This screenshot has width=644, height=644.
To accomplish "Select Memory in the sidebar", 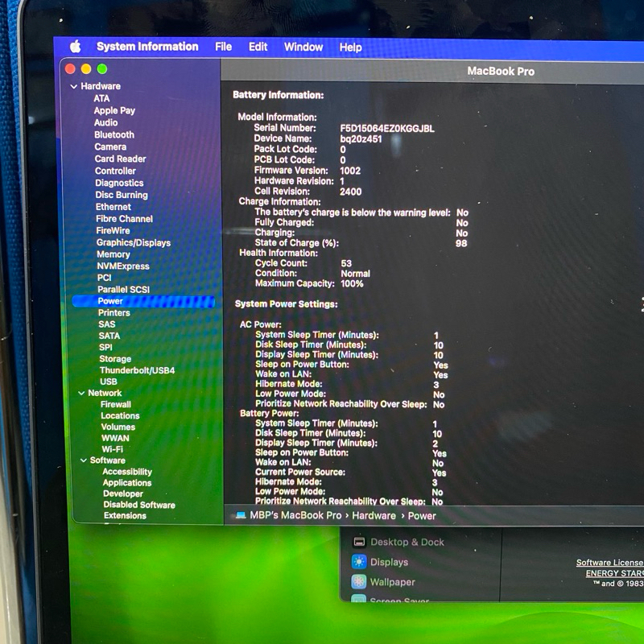I will pos(113,254).
